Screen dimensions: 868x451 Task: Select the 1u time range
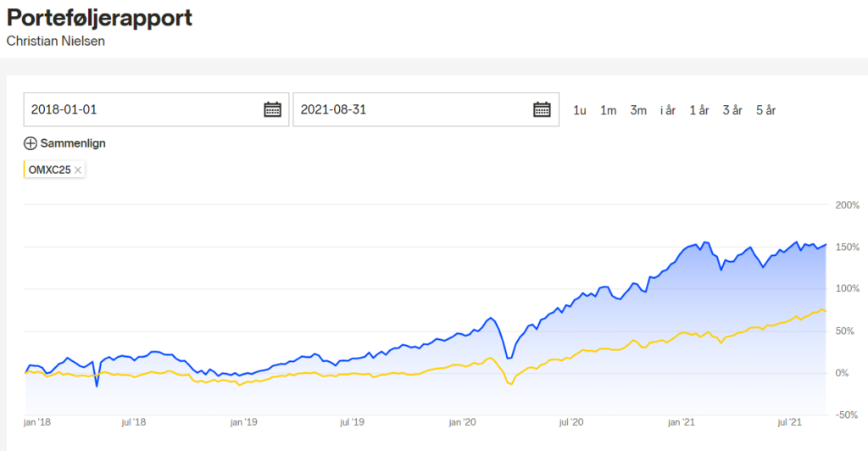[580, 110]
